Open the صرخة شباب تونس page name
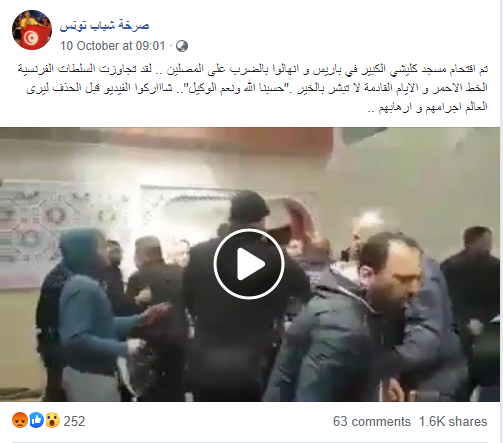Viewport: 503px width, 443px height. (x=104, y=25)
